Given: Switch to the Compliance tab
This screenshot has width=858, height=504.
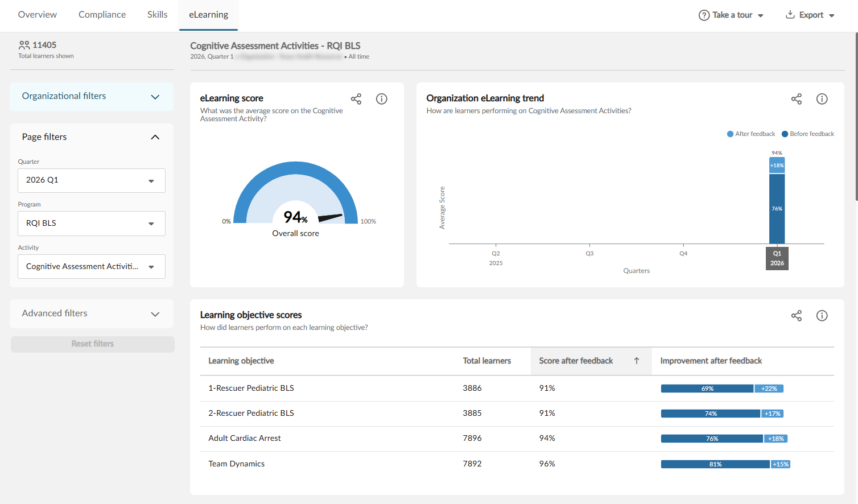Looking at the screenshot, I should [x=102, y=15].
